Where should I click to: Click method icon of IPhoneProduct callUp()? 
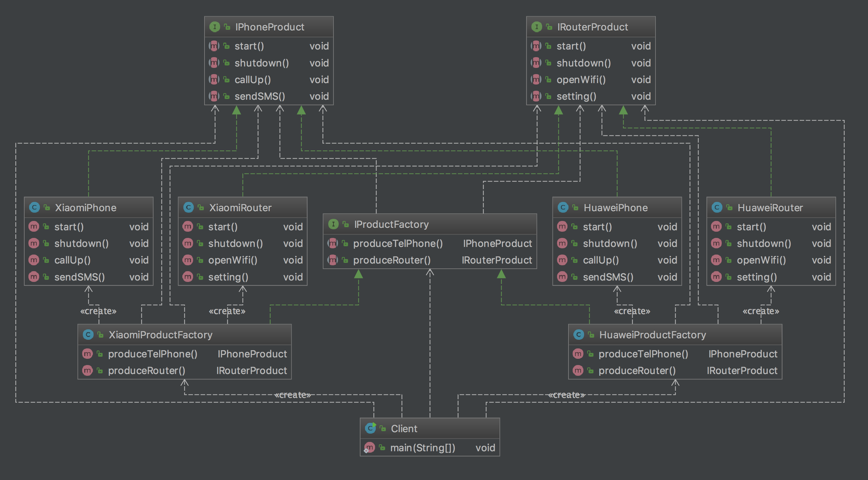[214, 80]
